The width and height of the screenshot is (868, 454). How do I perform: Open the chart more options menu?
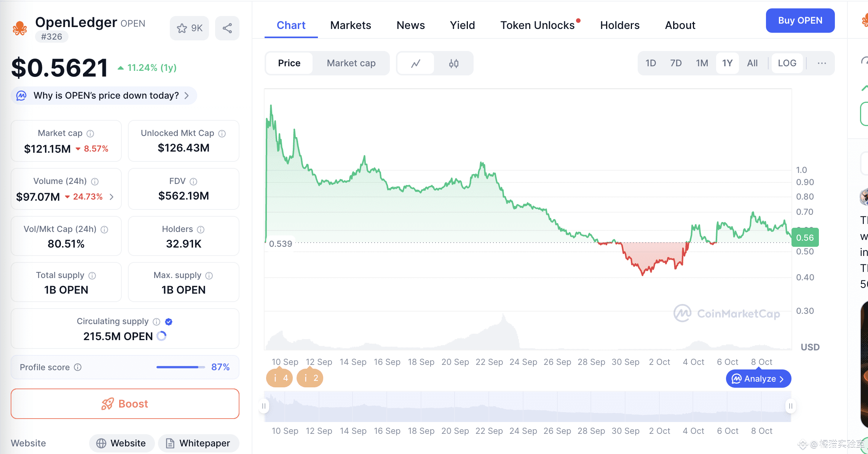(x=822, y=63)
